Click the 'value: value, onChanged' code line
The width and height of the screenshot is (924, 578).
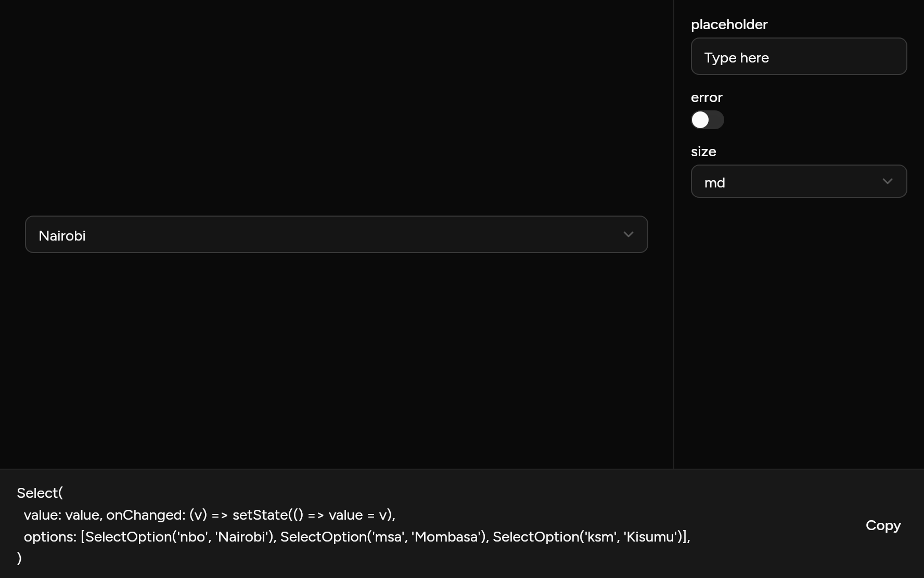[x=210, y=514]
